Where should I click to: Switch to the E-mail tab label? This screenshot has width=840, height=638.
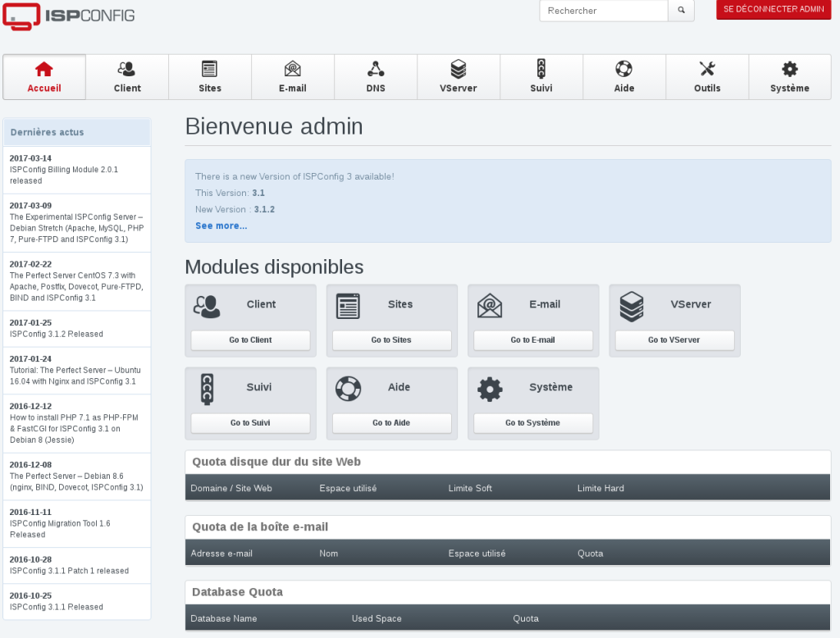pyautogui.click(x=293, y=89)
